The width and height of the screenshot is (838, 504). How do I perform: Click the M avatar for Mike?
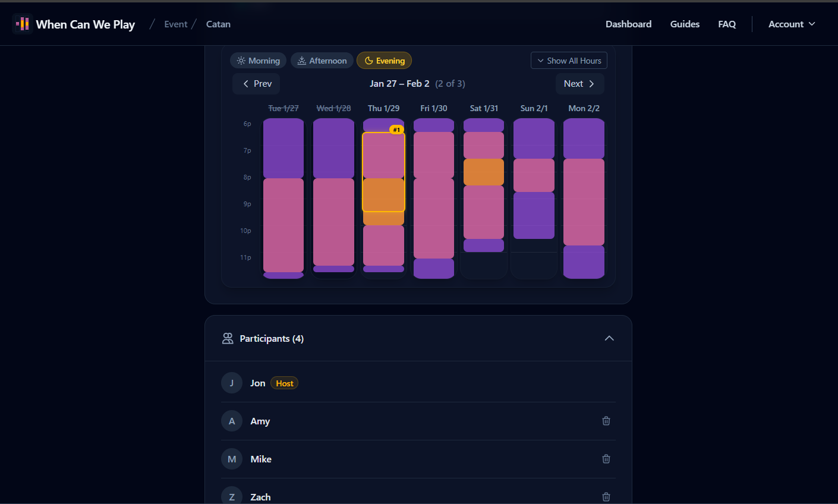232,459
